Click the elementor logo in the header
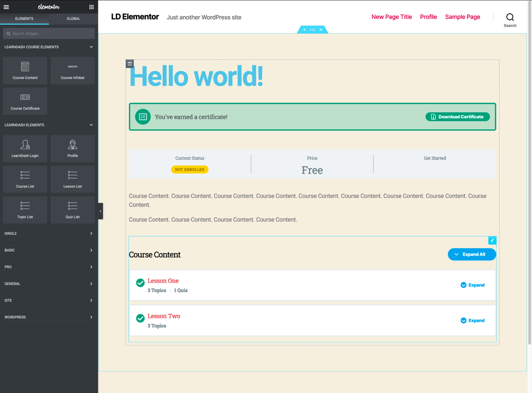This screenshot has height=393, width=532. click(x=49, y=7)
